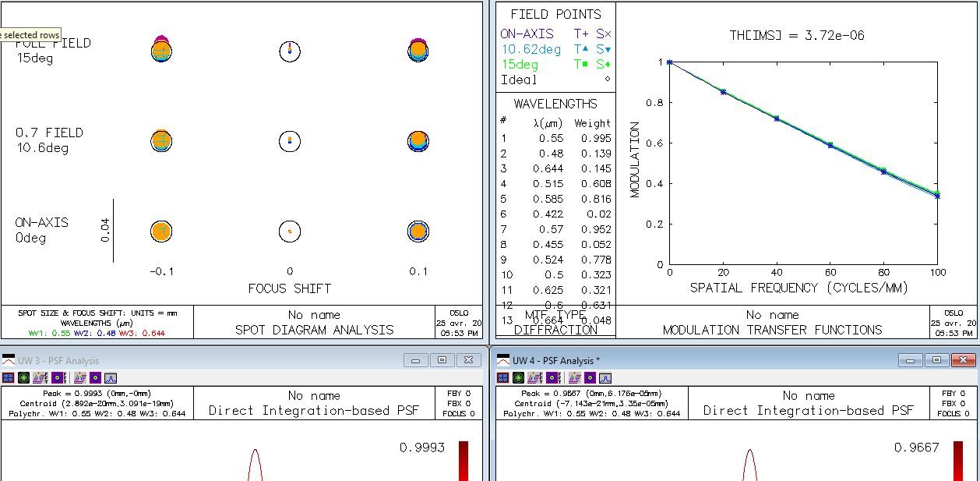Image resolution: width=980 pixels, height=481 pixels.
Task: Select direct-integration surface plot icon in UW 4 toolbar
Action: tap(574, 378)
